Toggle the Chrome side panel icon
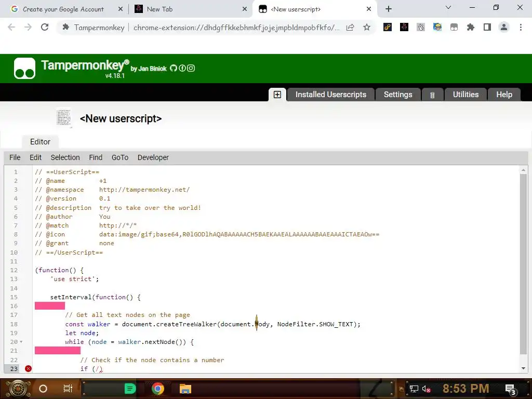 [x=487, y=27]
